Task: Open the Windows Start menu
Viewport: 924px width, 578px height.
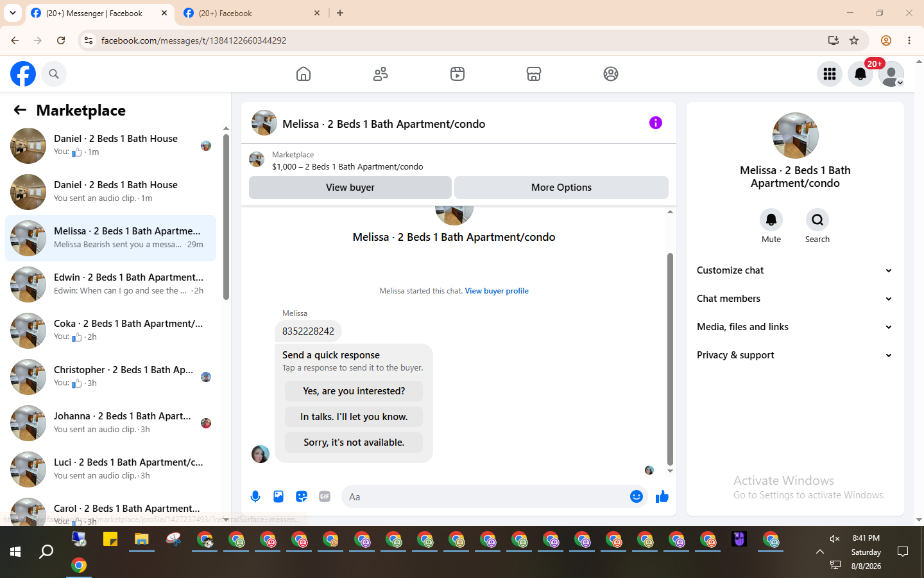Action: (x=15, y=552)
